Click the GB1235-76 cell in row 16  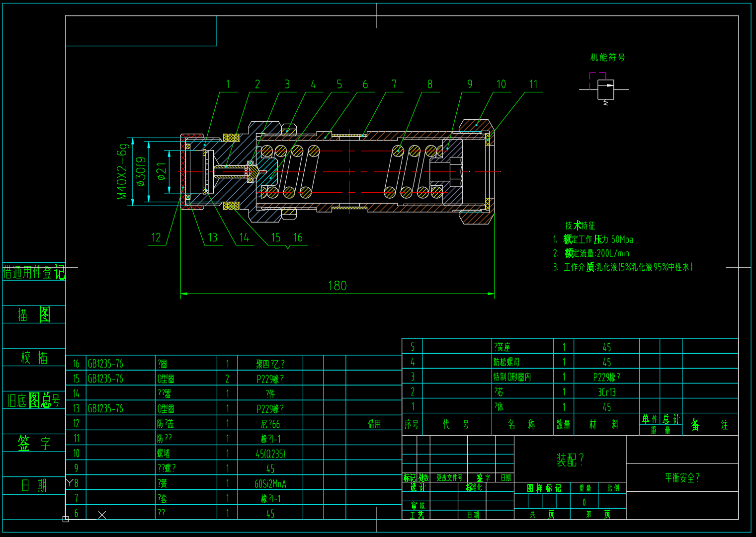click(x=105, y=364)
